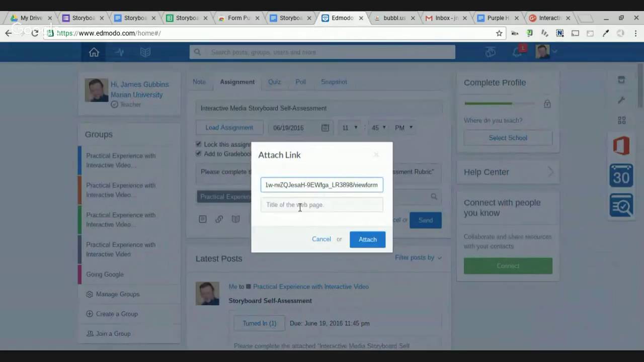Expand the Help Center chevron
Viewport: 644px width, 362px height.
click(550, 172)
